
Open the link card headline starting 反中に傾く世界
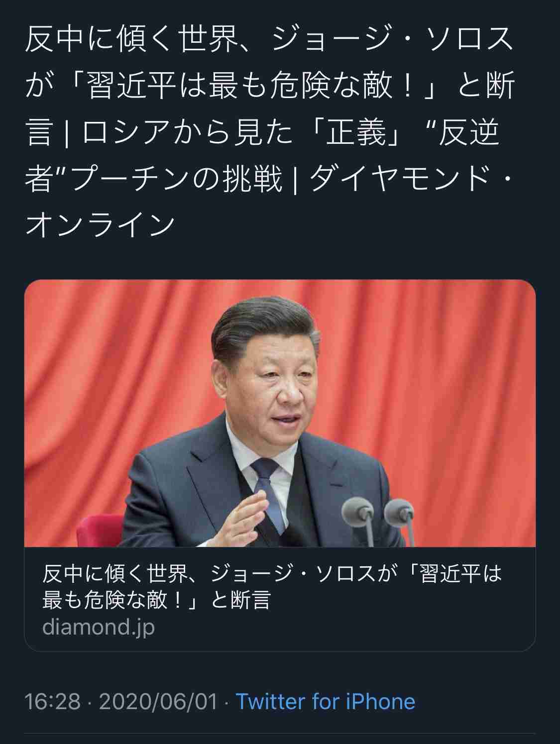272,587
